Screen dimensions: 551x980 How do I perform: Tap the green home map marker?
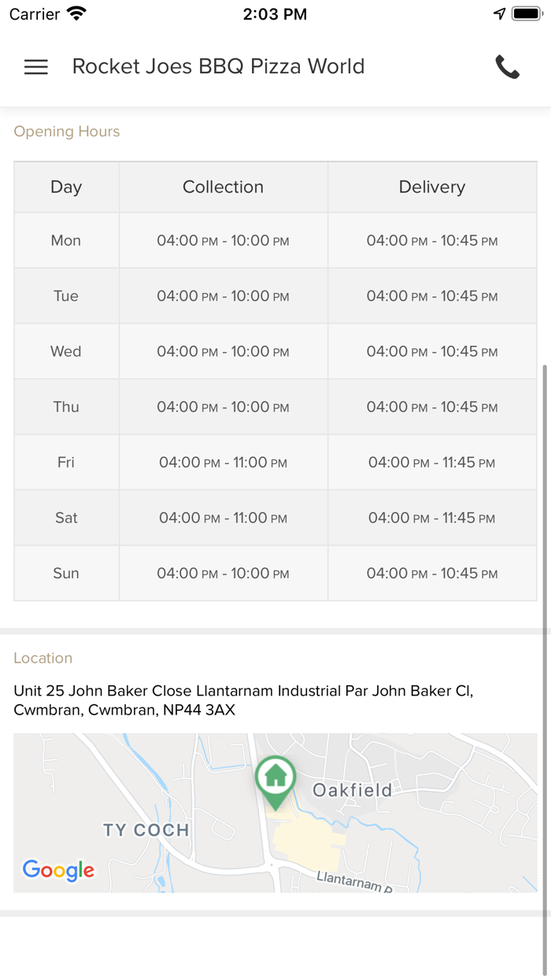(275, 779)
